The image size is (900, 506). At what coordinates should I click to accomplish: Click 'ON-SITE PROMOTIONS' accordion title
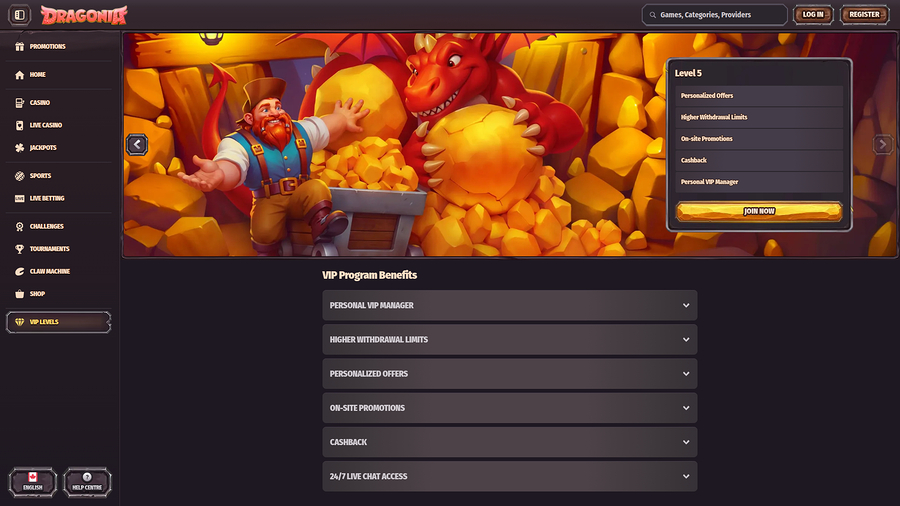click(367, 408)
